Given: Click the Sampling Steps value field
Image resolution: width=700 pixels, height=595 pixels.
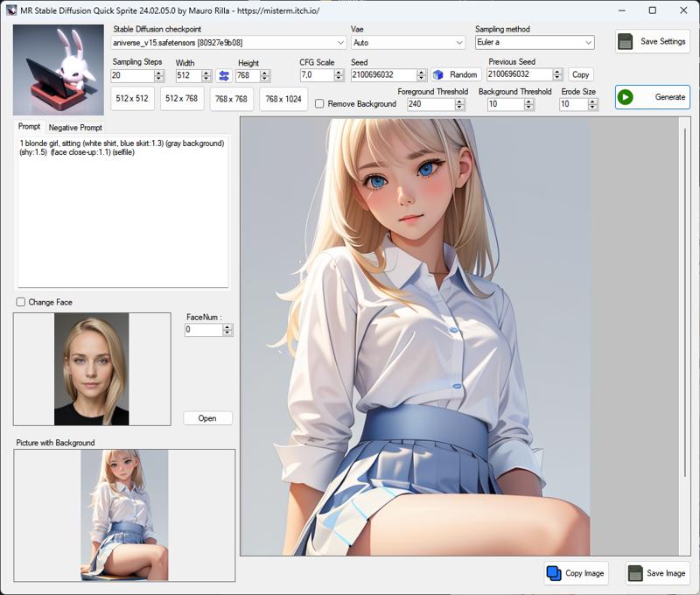Looking at the screenshot, I should coord(133,75).
